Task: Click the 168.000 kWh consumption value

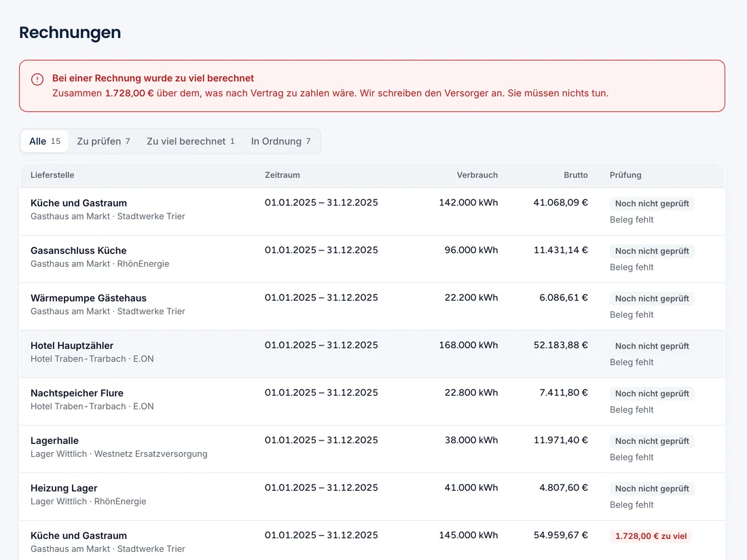Action: 469,346
